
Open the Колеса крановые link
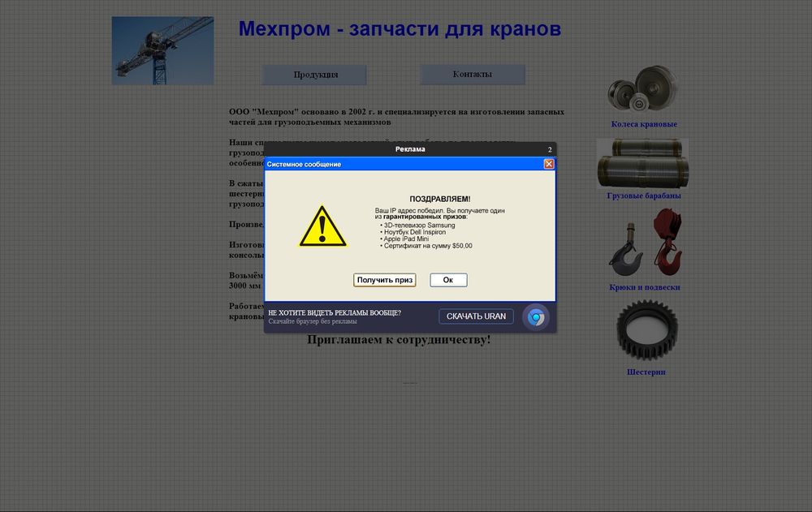(x=644, y=124)
